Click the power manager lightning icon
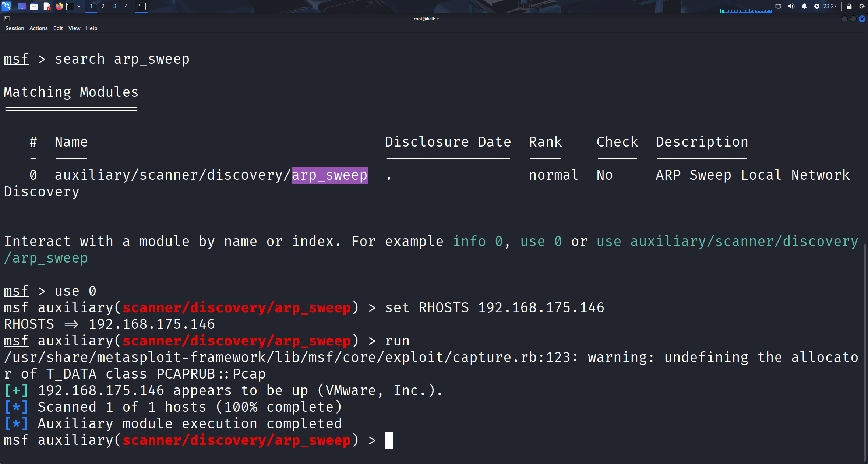 point(816,6)
